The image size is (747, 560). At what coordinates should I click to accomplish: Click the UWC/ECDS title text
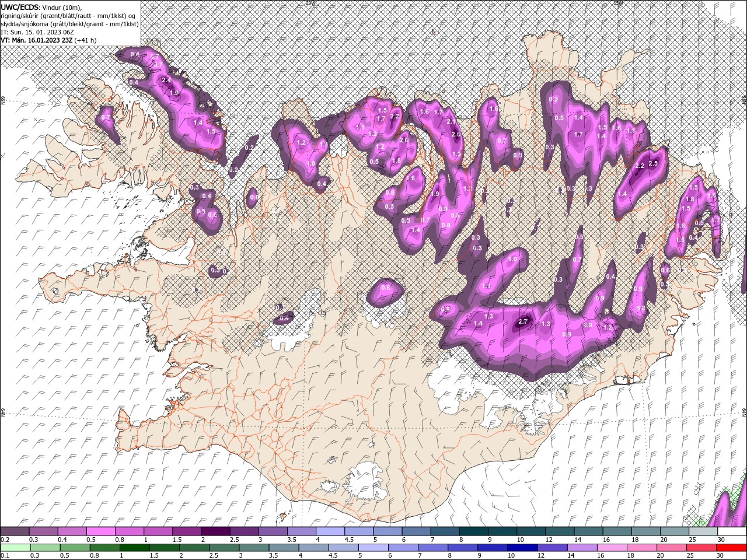point(20,7)
